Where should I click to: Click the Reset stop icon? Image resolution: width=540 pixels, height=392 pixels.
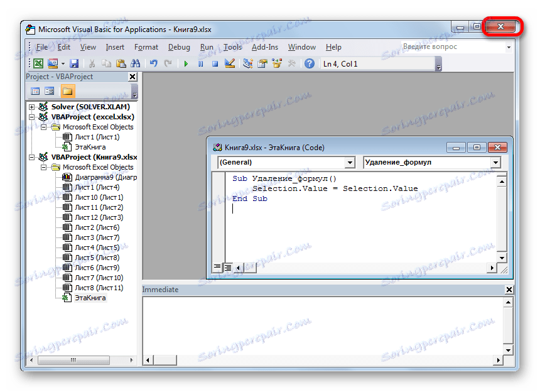[215, 63]
